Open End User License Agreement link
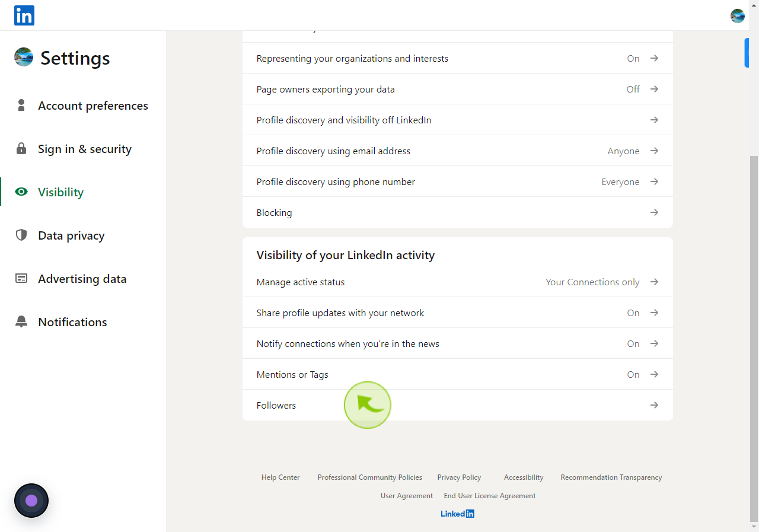This screenshot has width=759, height=532. pos(490,496)
